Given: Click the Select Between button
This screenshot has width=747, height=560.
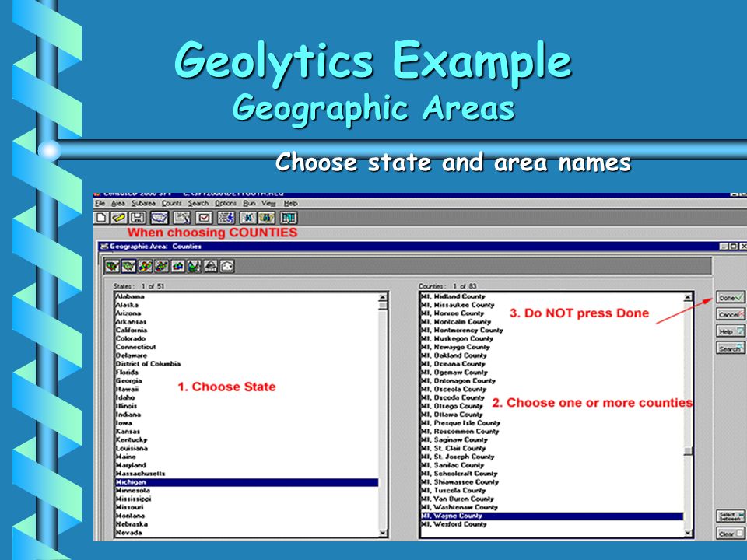Looking at the screenshot, I should (731, 516).
